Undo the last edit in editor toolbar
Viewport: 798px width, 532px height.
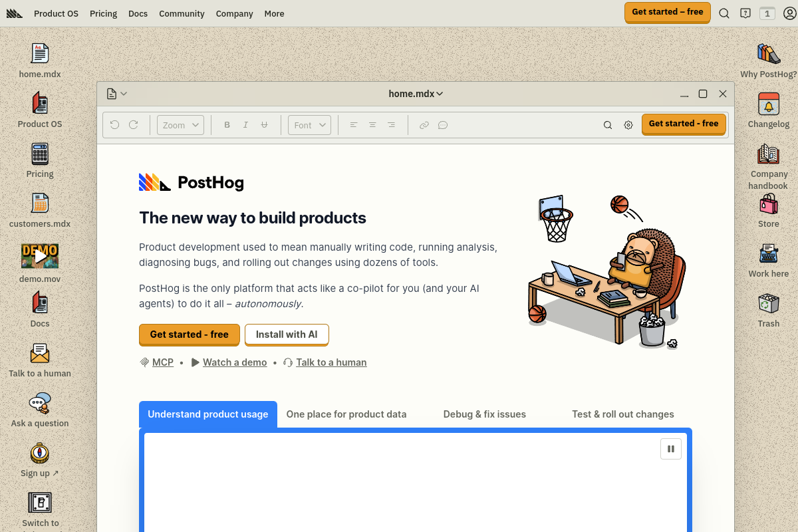pyautogui.click(x=114, y=125)
